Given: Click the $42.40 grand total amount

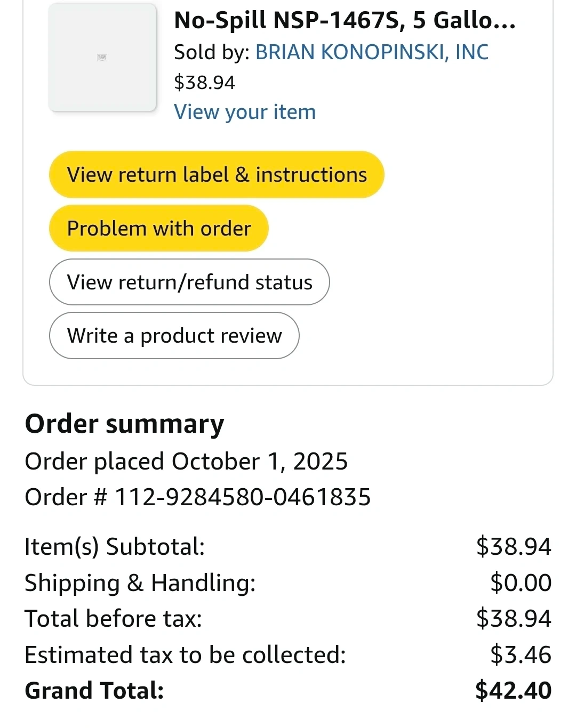Looking at the screenshot, I should (513, 691).
